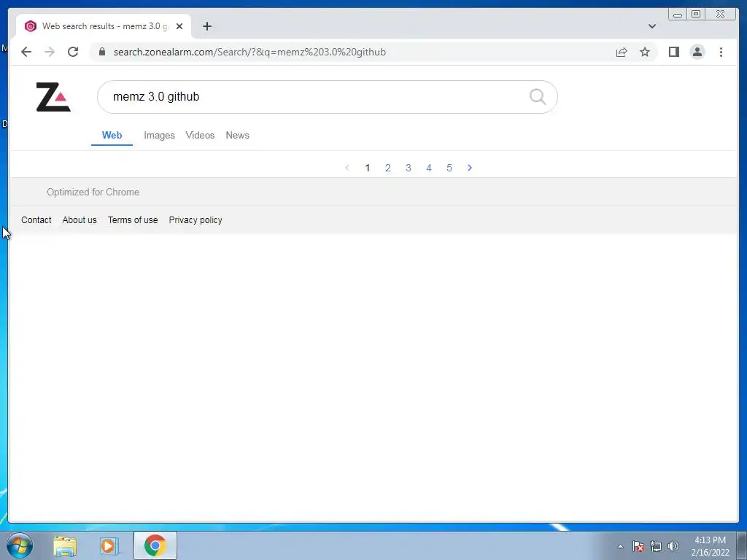Screen dimensions: 747x560
Task: Select the Web results tab
Action: [x=112, y=135]
